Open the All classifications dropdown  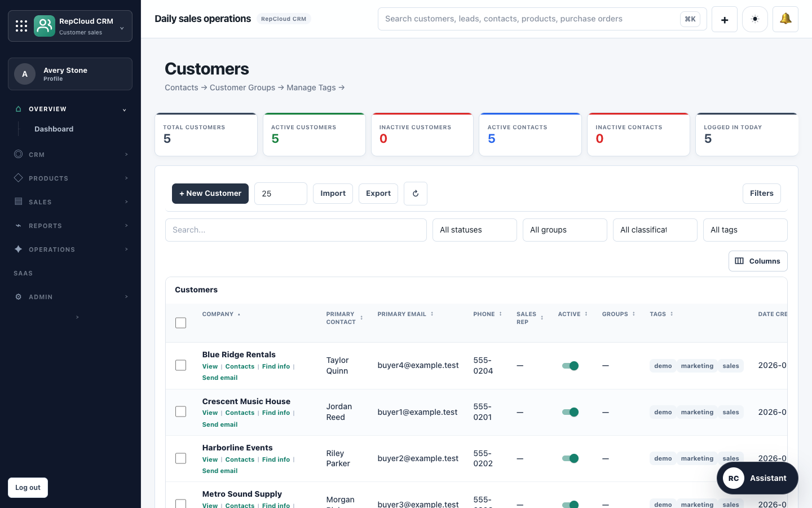(655, 230)
